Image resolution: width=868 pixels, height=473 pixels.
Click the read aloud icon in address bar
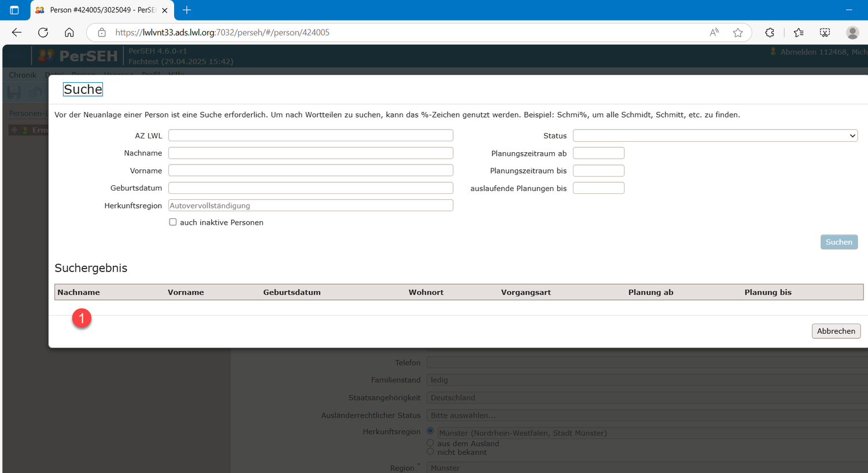(714, 32)
